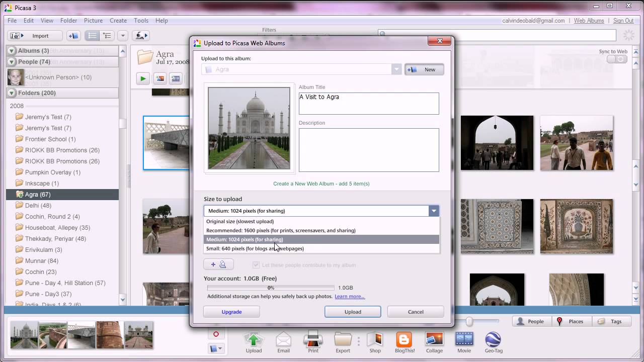Click the add people icon in upload dialog
Image resolution: width=644 pixels, height=362 pixels.
tap(218, 264)
